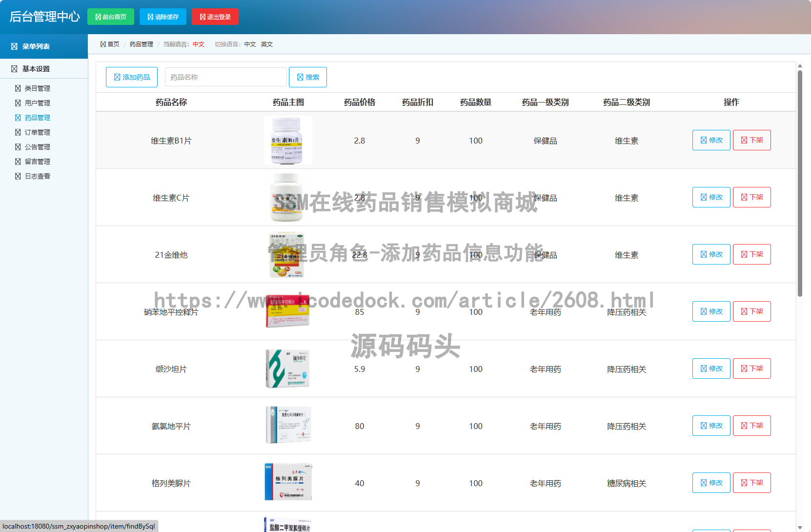Viewport: 811px width, 532px height.
Task: Switch language to 英文
Action: 267,44
